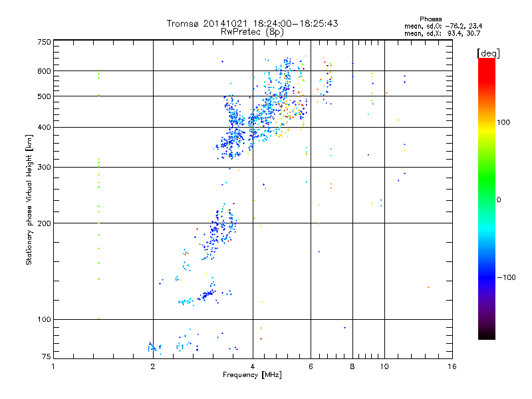Viewport: 532px width, 399px height.
Task: Click the colorbar tick label '-100'
Action: tap(507, 277)
